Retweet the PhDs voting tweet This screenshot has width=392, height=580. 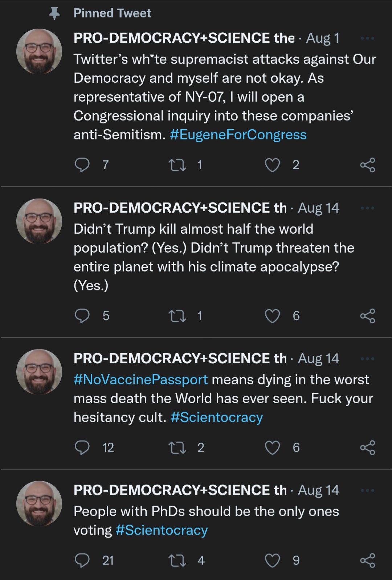pos(178,560)
